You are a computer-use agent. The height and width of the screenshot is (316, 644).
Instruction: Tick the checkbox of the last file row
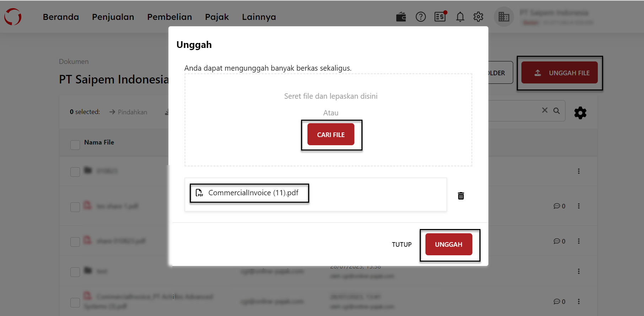click(x=75, y=303)
